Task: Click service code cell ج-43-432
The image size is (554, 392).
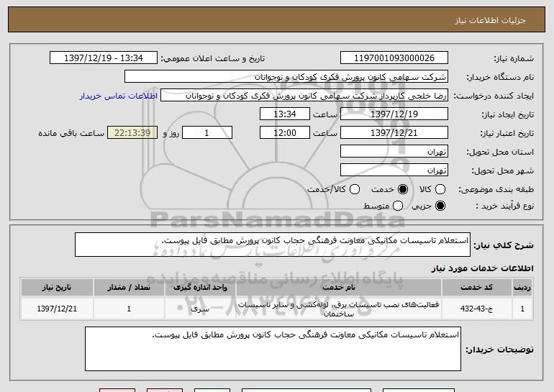Action: (476, 309)
